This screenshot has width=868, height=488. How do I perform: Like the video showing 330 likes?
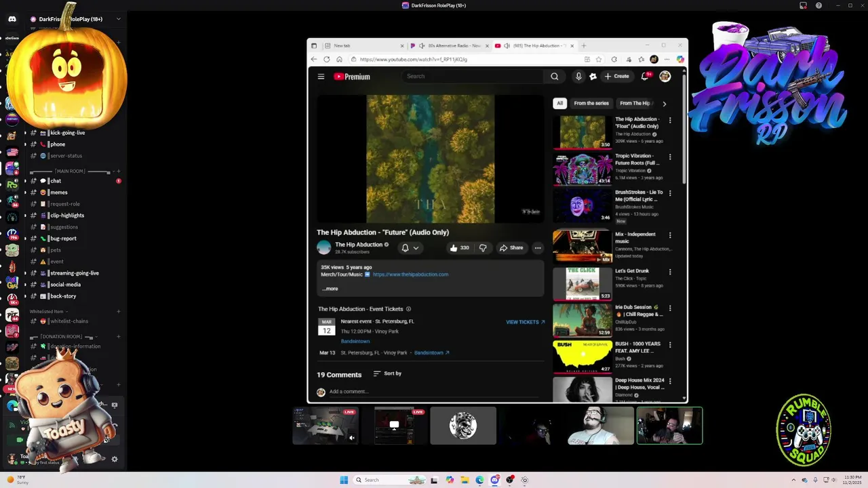460,248
